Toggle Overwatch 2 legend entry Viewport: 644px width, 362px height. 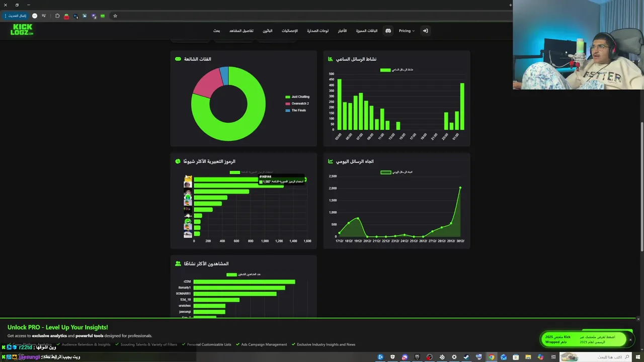[297, 104]
